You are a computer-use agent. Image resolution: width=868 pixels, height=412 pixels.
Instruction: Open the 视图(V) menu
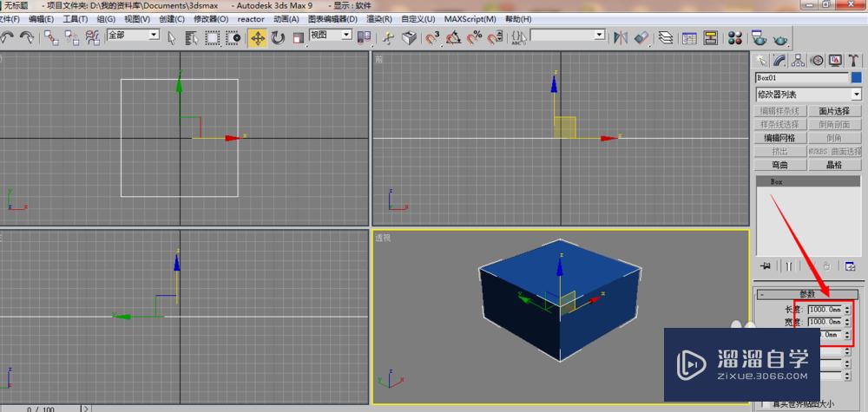pos(137,19)
